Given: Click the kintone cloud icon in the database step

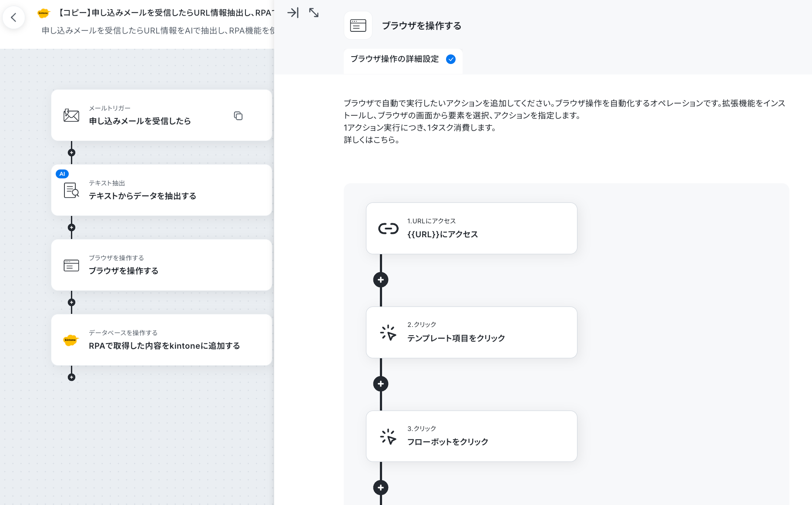Looking at the screenshot, I should coord(70,340).
